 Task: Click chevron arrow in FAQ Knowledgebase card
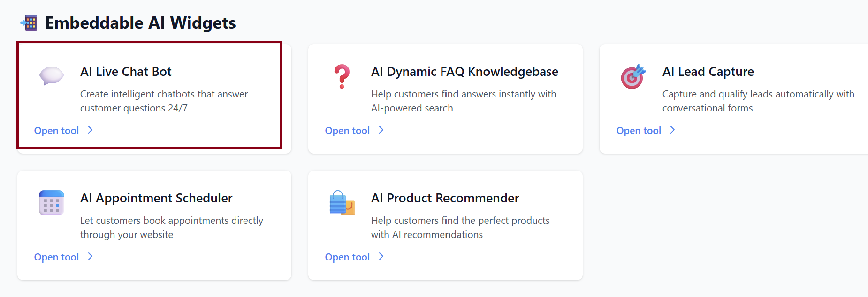tap(381, 130)
